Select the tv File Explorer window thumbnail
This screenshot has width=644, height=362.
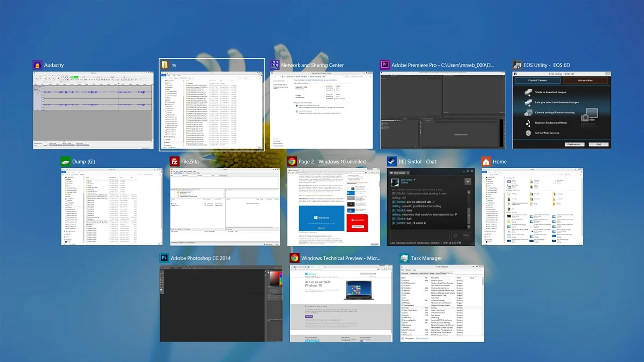212,110
